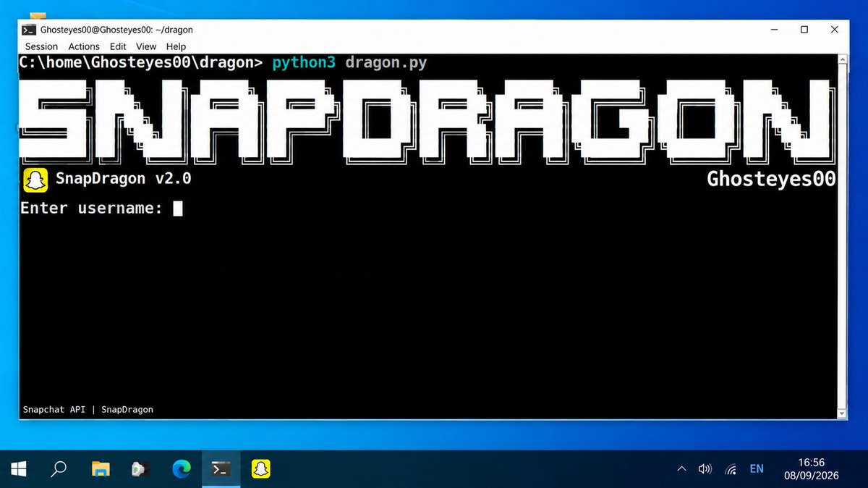868x488 pixels.
Task: Open the Windows Start menu
Action: (x=18, y=469)
